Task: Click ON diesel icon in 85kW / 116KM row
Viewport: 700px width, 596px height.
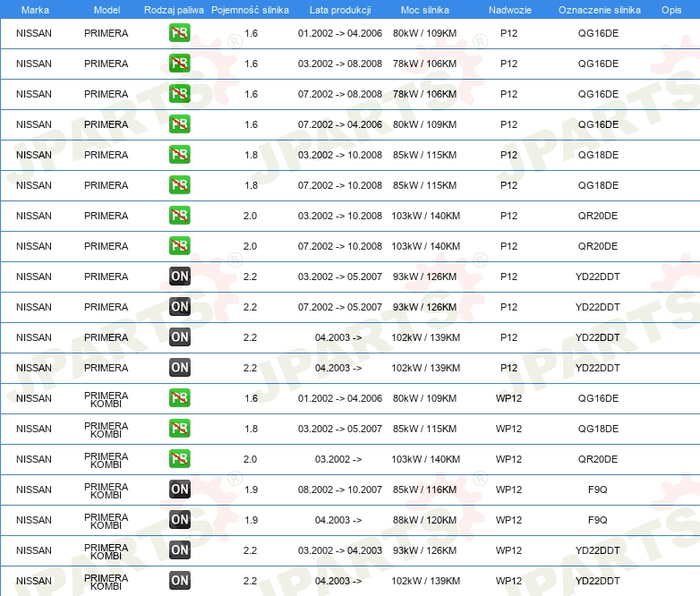Action: click(179, 490)
